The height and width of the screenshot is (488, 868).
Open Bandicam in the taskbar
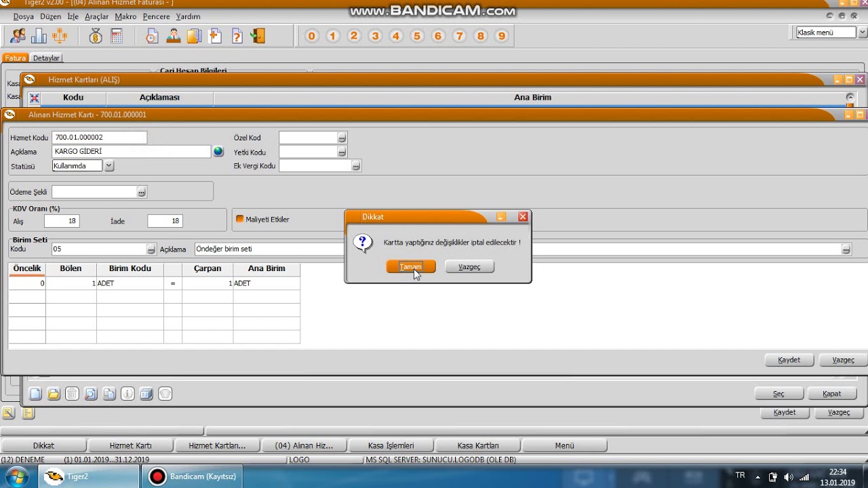tap(194, 476)
